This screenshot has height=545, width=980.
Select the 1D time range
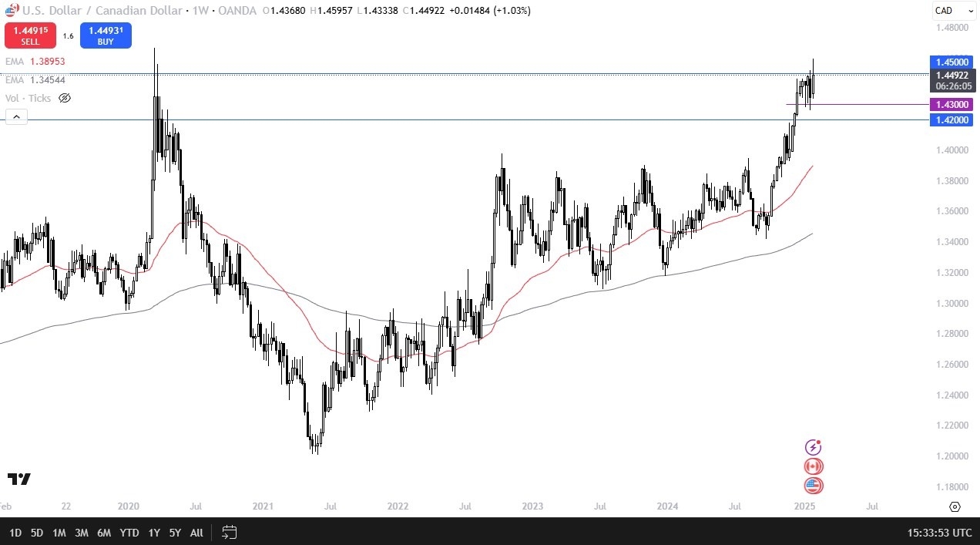(x=15, y=532)
